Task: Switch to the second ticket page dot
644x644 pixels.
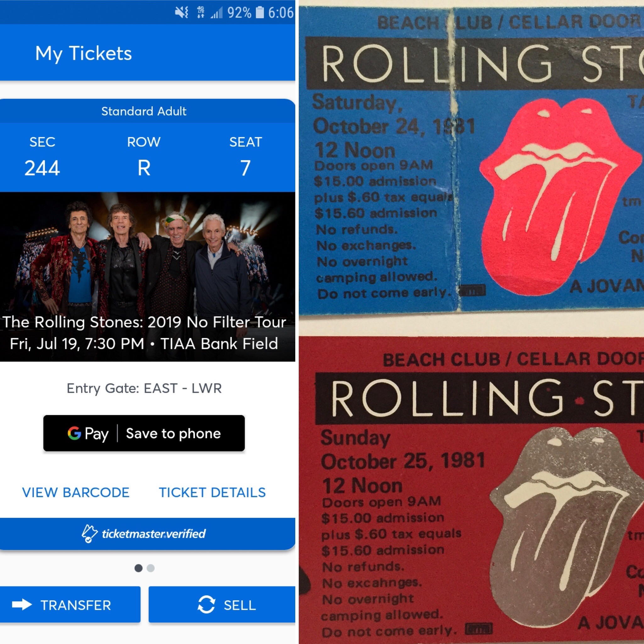Action: (x=151, y=568)
